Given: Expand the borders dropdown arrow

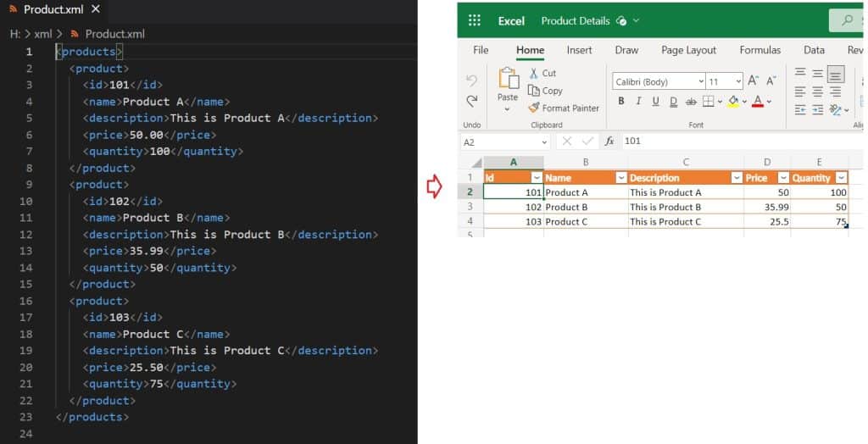Looking at the screenshot, I should (720, 102).
